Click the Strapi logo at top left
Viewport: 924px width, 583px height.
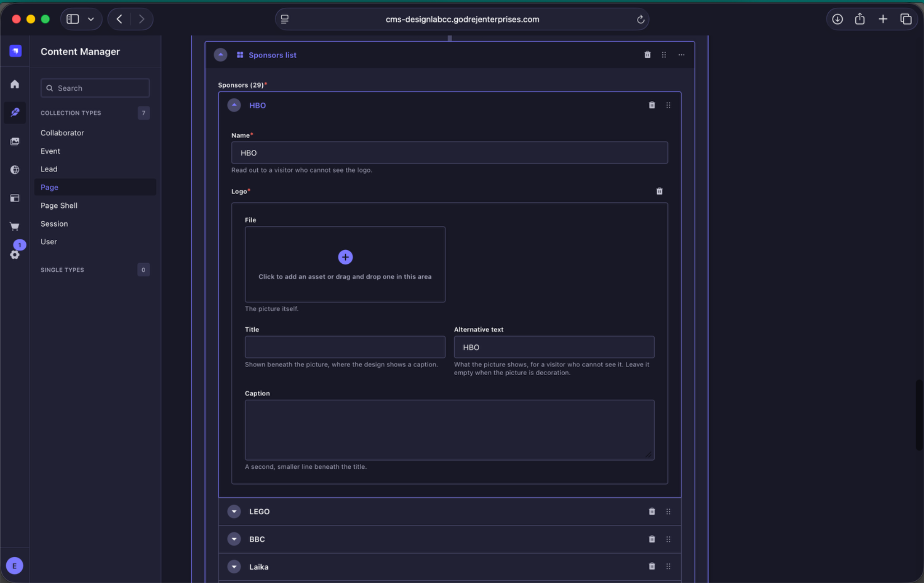coord(15,51)
